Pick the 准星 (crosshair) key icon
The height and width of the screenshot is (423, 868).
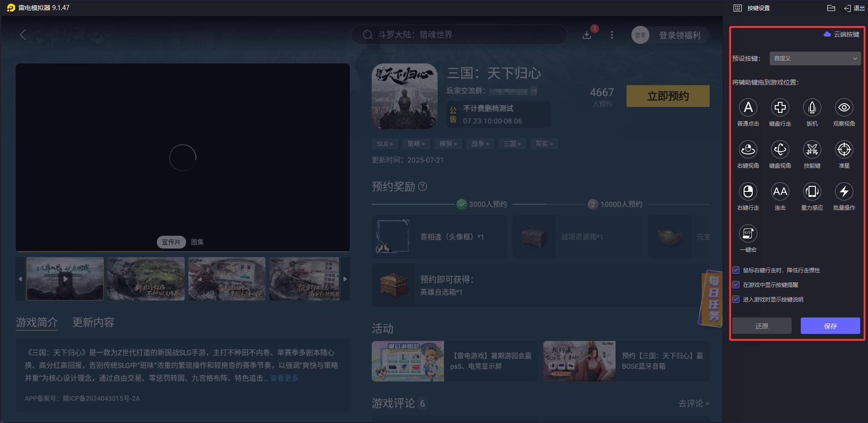click(x=844, y=150)
